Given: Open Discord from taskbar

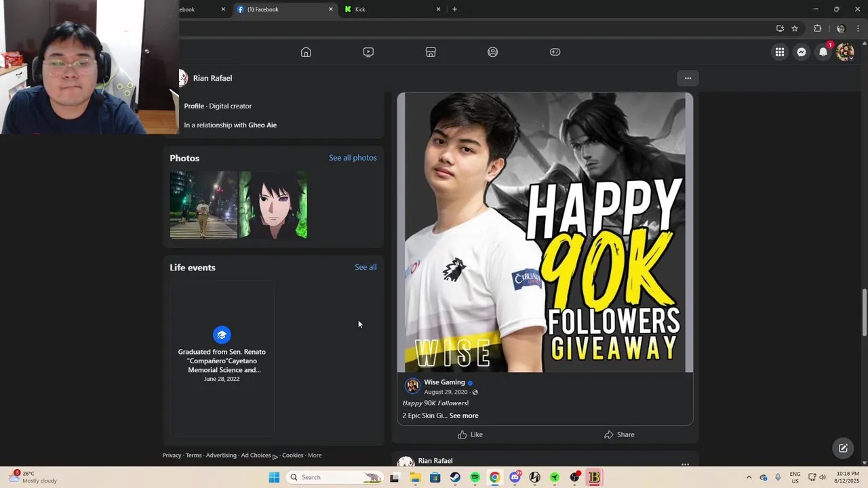Looking at the screenshot, I should tap(515, 478).
